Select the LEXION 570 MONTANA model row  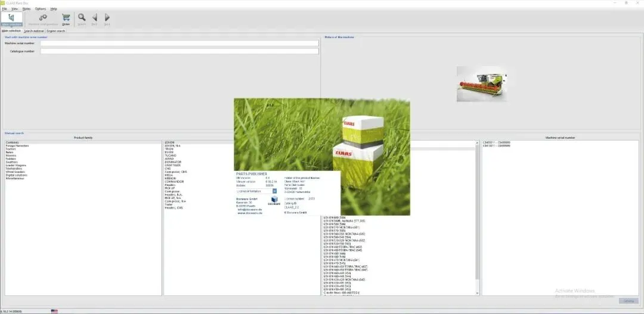(x=399, y=228)
